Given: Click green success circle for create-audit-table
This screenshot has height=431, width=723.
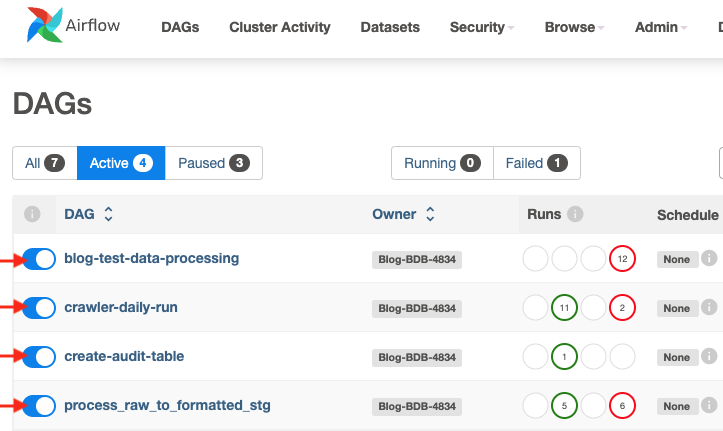Looking at the screenshot, I should [564, 357].
